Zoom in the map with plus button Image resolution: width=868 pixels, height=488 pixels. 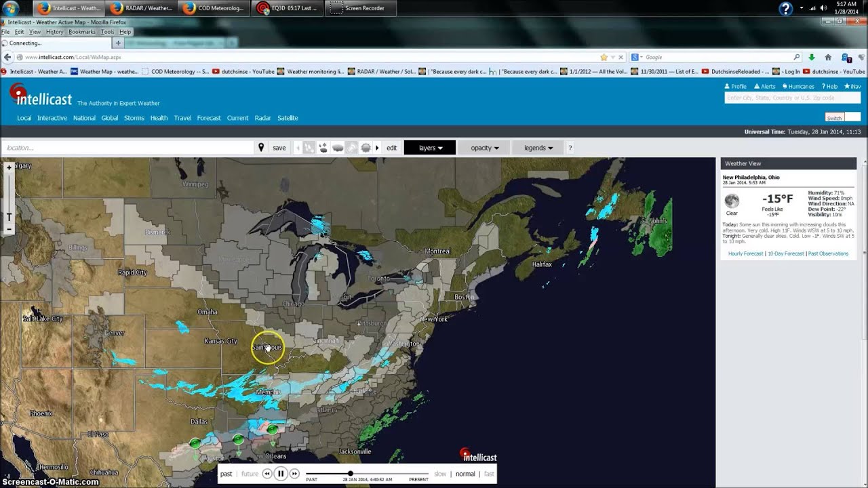(9, 167)
